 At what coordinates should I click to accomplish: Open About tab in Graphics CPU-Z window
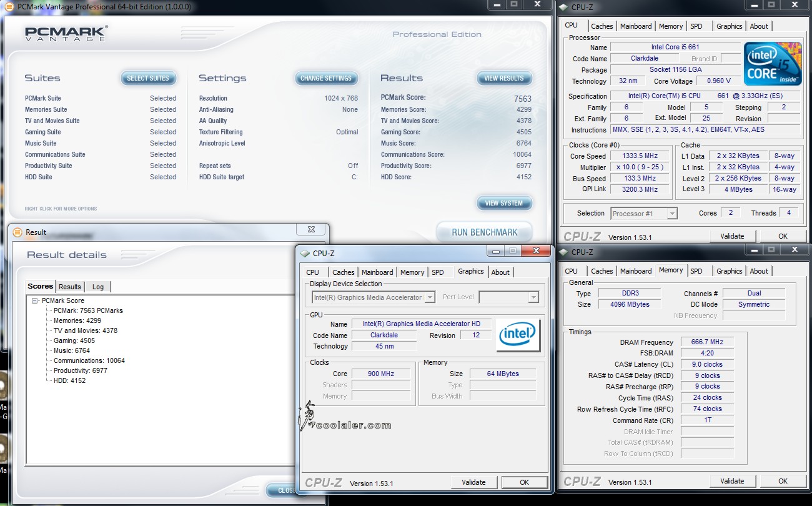tap(500, 272)
